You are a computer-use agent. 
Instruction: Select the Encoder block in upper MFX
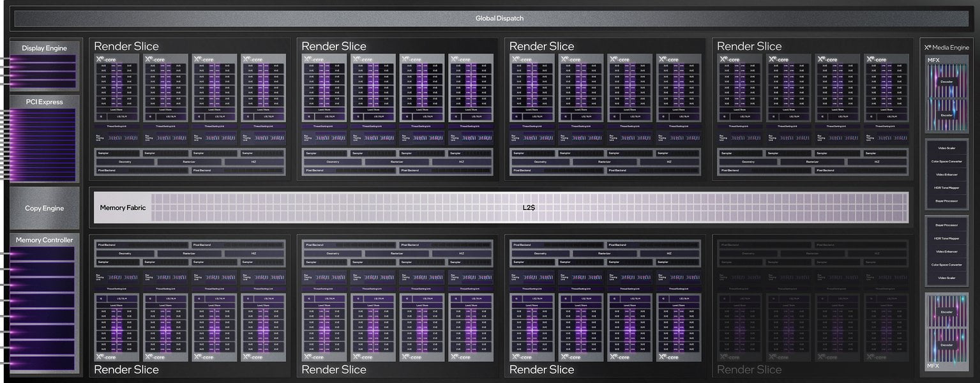947,115
